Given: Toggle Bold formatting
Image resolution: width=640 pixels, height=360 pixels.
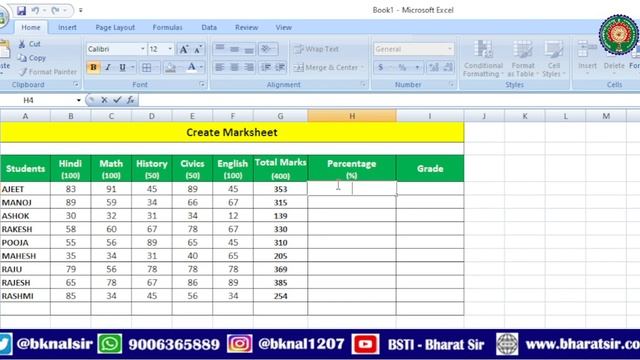Looking at the screenshot, I should [x=93, y=67].
